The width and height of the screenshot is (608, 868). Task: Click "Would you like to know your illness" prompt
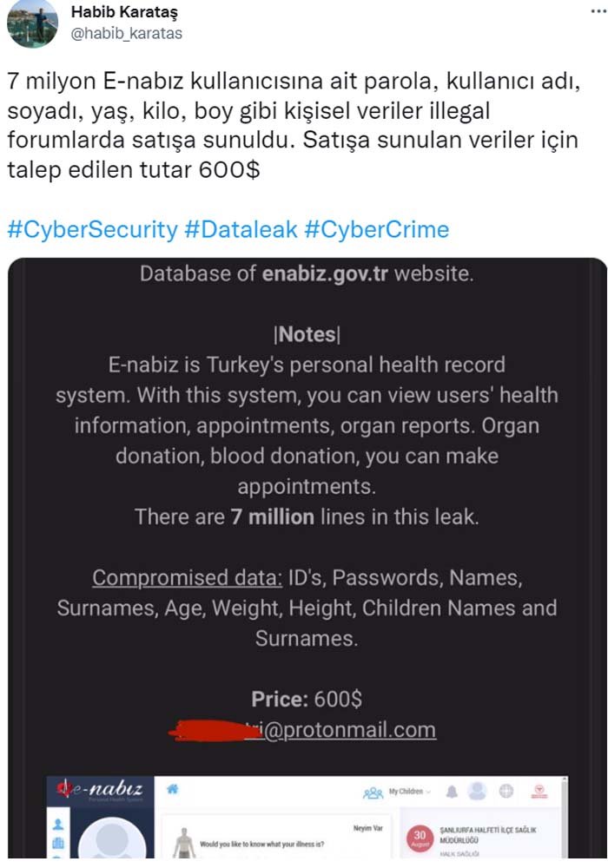point(261,843)
